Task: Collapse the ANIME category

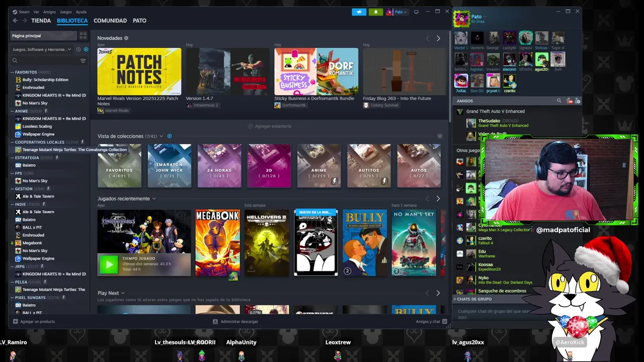Action: pyautogui.click(x=12, y=111)
